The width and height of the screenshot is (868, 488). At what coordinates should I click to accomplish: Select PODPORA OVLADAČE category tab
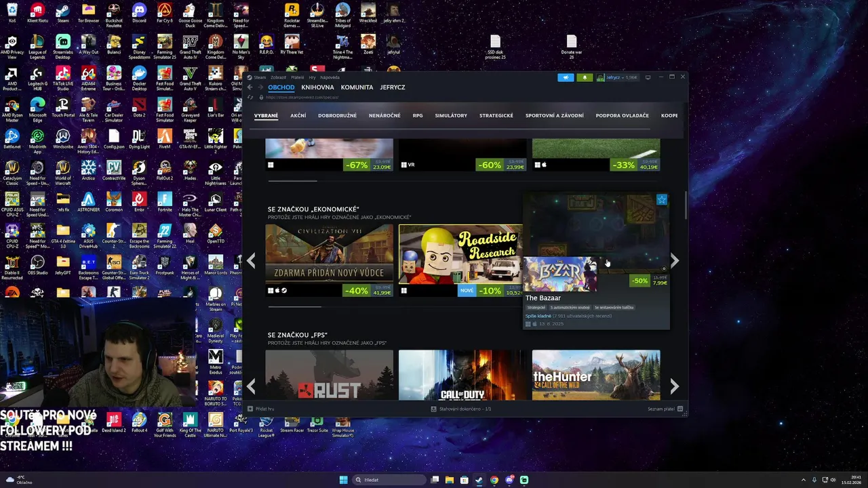tap(623, 116)
